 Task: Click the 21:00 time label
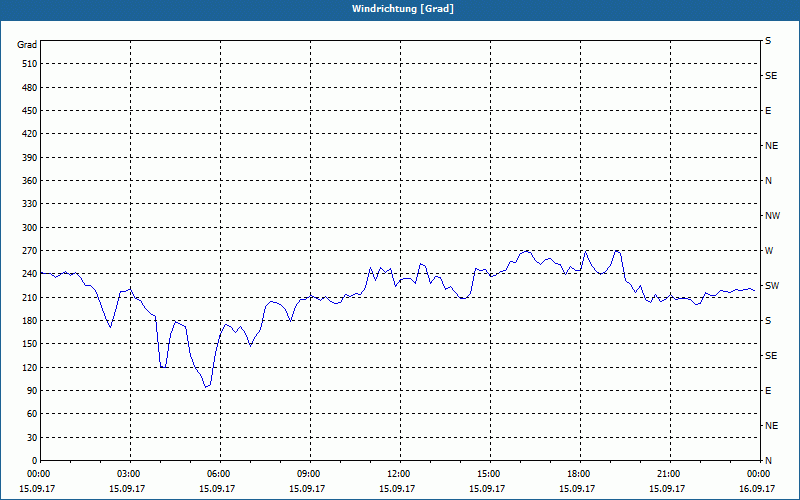click(670, 473)
